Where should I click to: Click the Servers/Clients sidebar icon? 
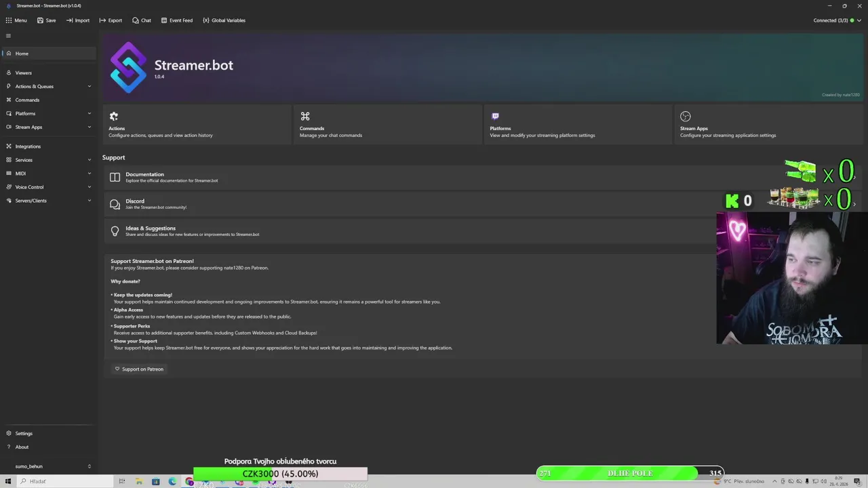[x=9, y=201]
